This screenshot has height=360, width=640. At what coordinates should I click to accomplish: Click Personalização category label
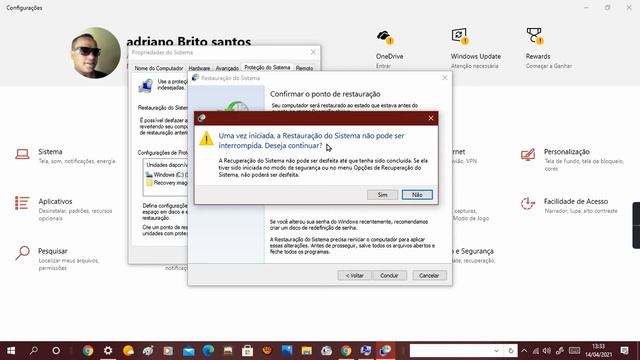[567, 151]
